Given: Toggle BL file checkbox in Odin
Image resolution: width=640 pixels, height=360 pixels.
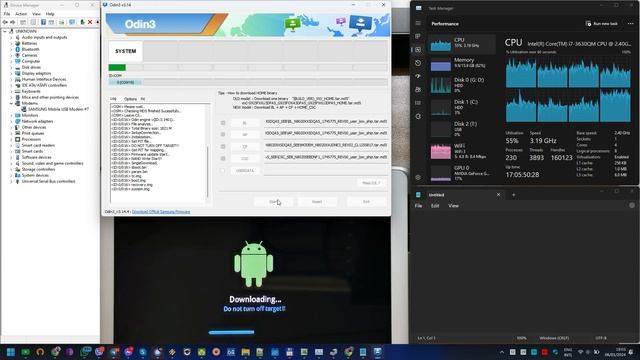Looking at the screenshot, I should pyautogui.click(x=223, y=122).
